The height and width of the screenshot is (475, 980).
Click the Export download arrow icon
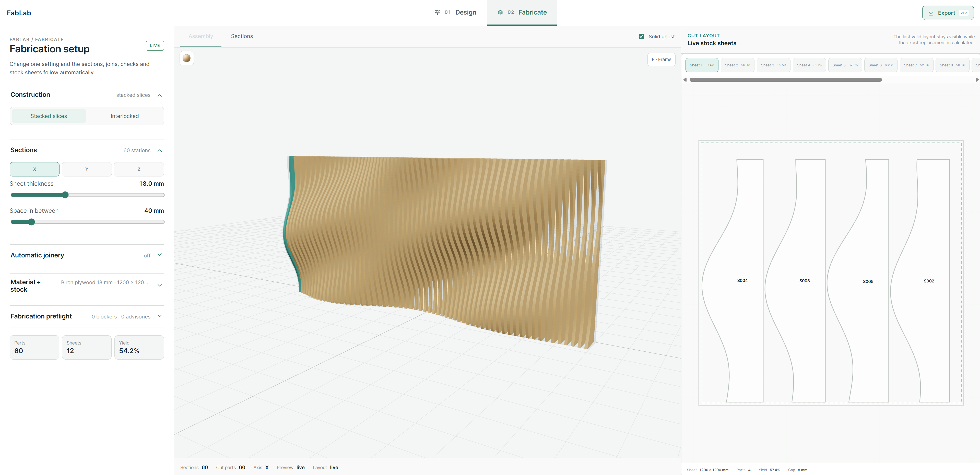[931, 13]
